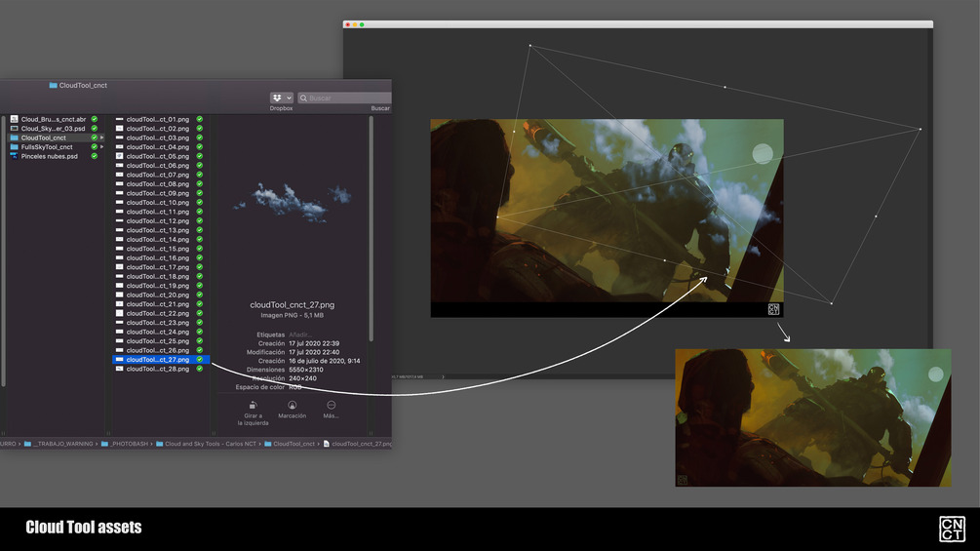Click the Modificación value 17 jul 2020 22:40
Image resolution: width=980 pixels, height=551 pixels.
[x=314, y=352]
